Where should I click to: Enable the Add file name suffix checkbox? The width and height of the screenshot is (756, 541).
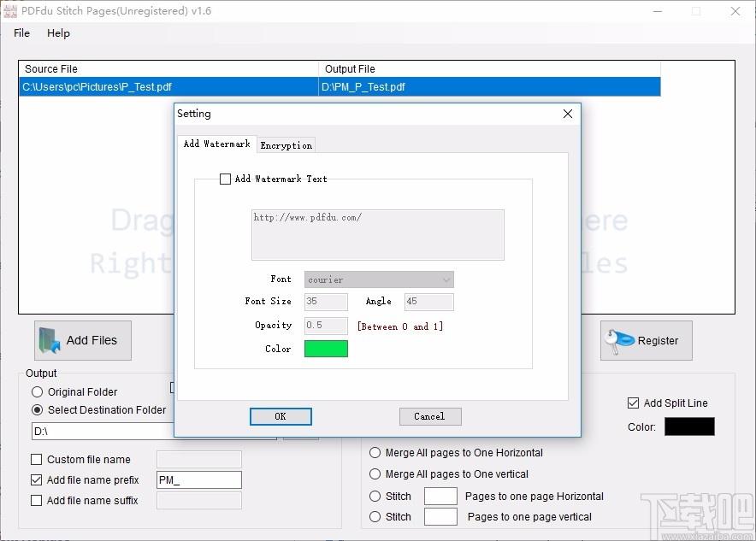coord(36,501)
